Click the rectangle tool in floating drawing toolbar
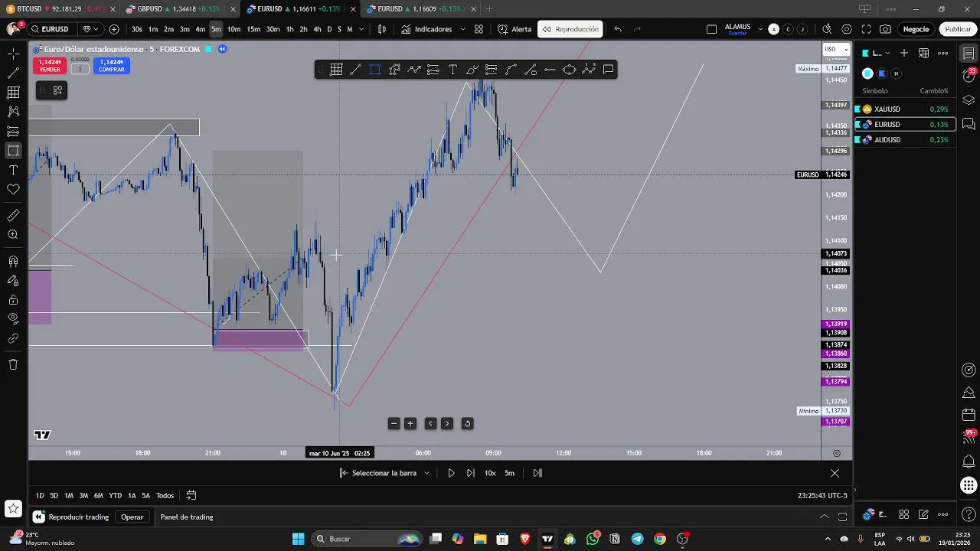The width and height of the screenshot is (980, 551). click(x=375, y=70)
